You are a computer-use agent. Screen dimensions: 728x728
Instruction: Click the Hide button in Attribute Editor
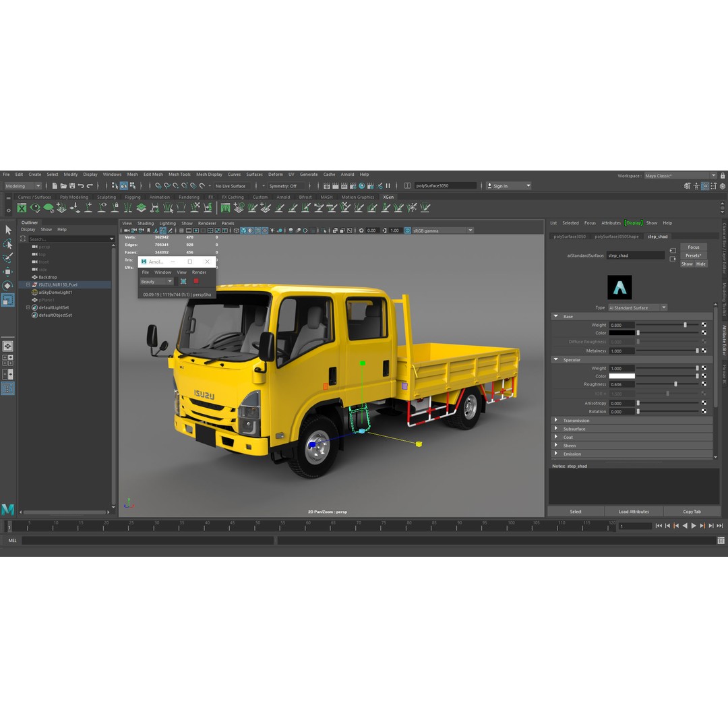[x=700, y=264]
